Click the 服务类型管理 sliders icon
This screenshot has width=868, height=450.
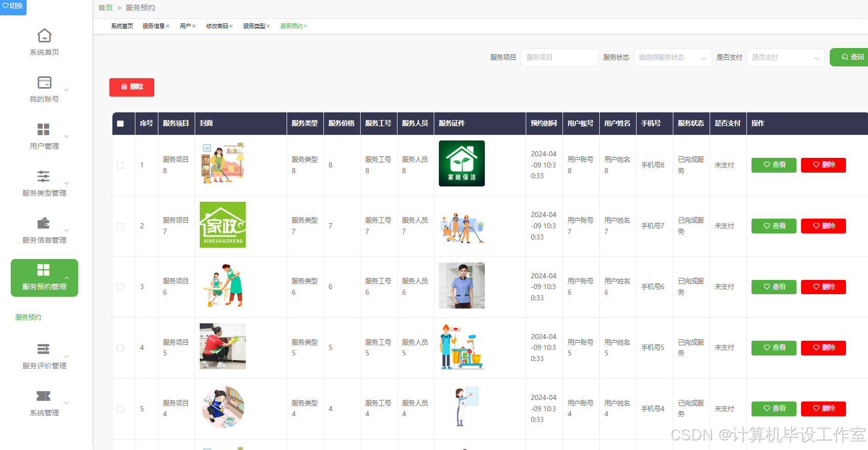[x=43, y=176]
